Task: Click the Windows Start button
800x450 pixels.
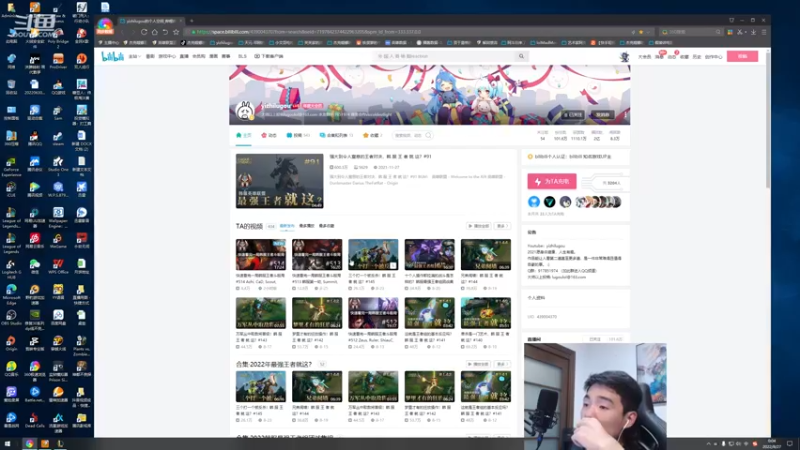Action: pyautogui.click(x=8, y=444)
